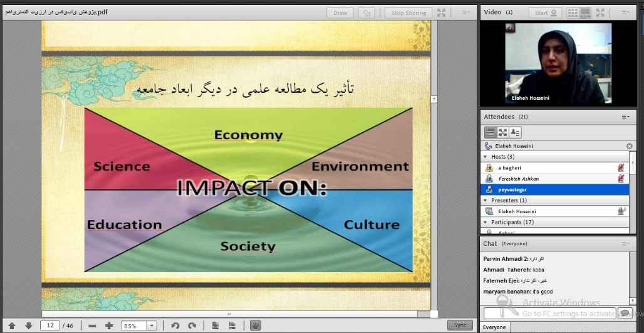
Task: Collapse the Hosts (3) group
Action: 486,157
